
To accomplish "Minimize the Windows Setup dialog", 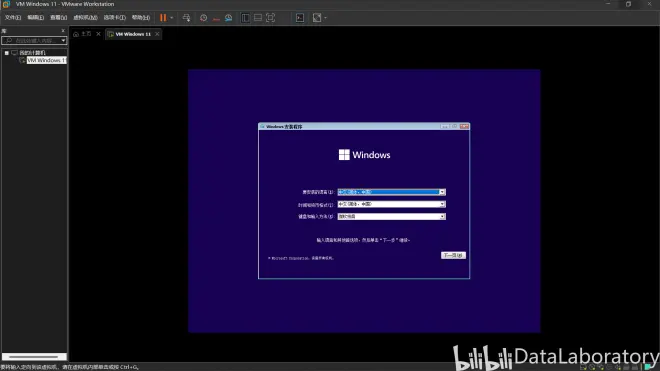I will 444,126.
